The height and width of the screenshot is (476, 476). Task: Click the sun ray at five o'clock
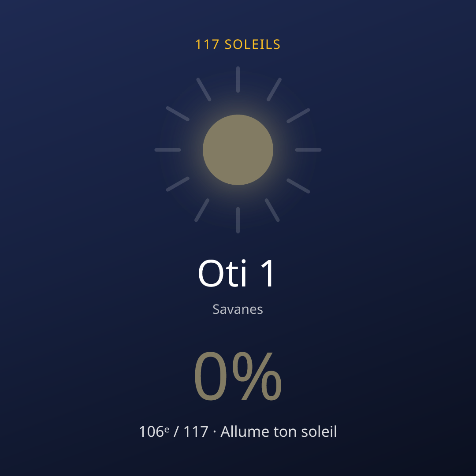pyautogui.click(x=272, y=210)
